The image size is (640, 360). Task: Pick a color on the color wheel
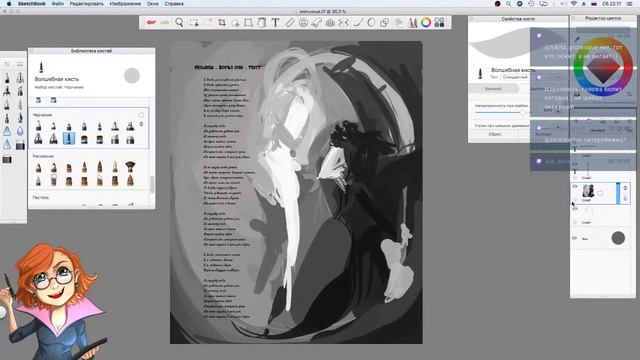pos(602,67)
